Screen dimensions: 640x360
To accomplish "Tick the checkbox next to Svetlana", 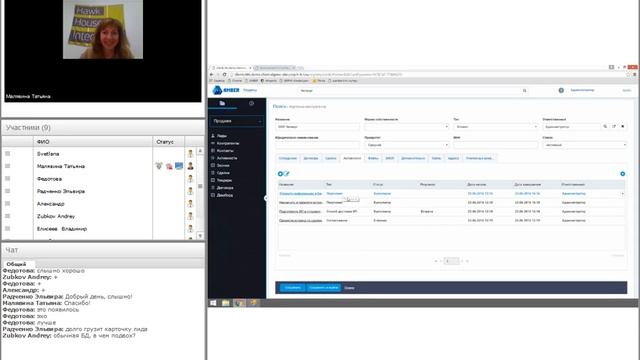I will pyautogui.click(x=7, y=153).
